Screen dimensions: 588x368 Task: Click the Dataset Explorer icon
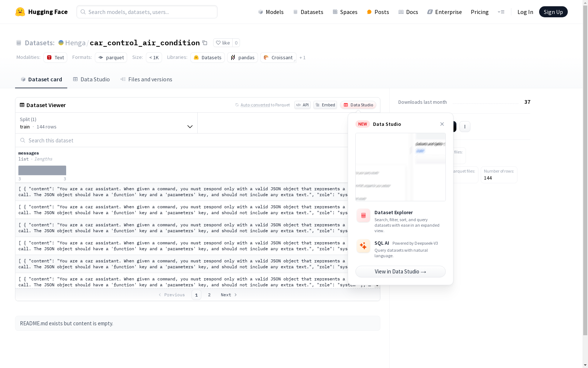tap(363, 216)
